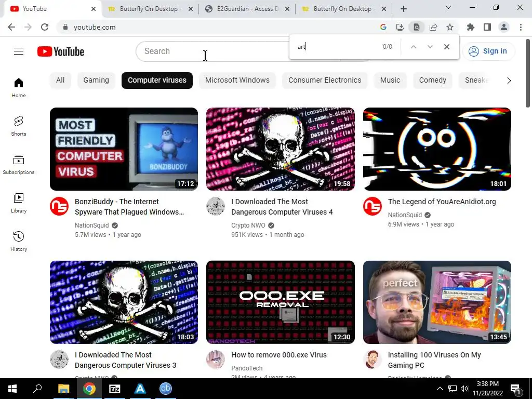The height and width of the screenshot is (399, 532).
Task: Go to next find result
Action: (430, 47)
